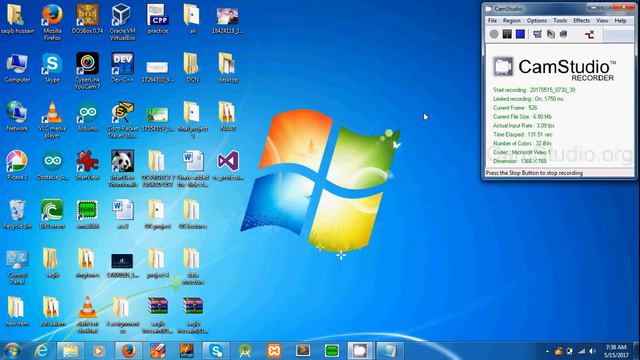Screen dimensions: 640x360
Task: Select the green emu8086 chip shortcut
Action: [x=87, y=214]
